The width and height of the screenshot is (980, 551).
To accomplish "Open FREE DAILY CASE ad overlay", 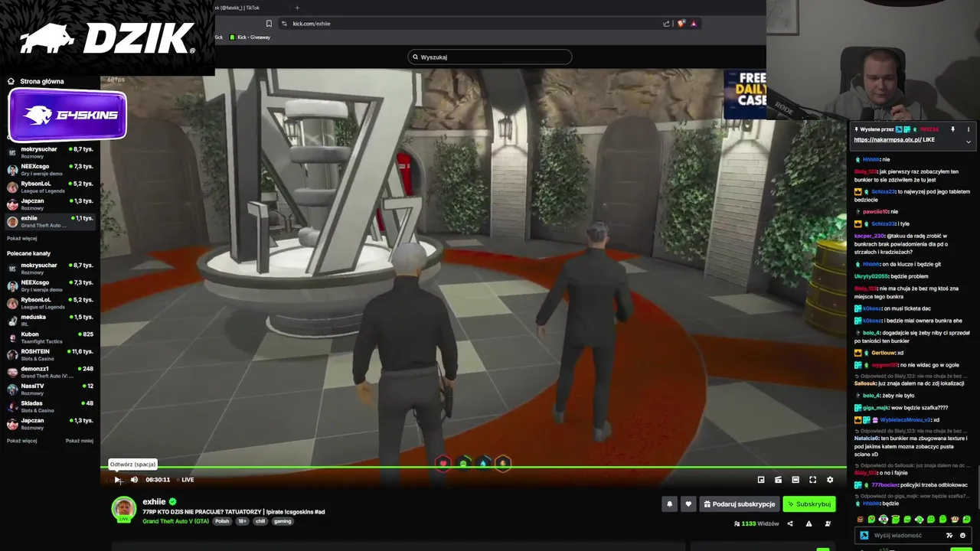I will [745, 94].
